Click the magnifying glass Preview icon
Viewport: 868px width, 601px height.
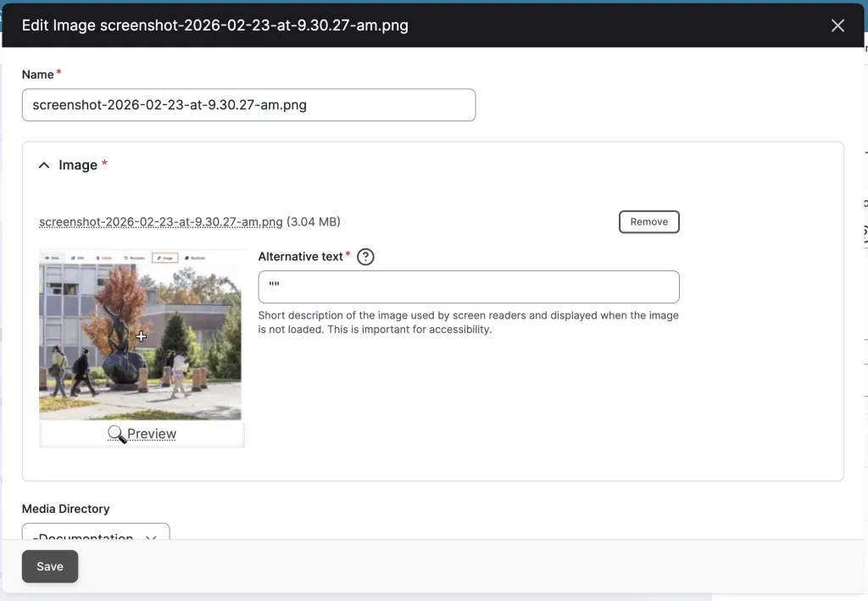point(117,434)
